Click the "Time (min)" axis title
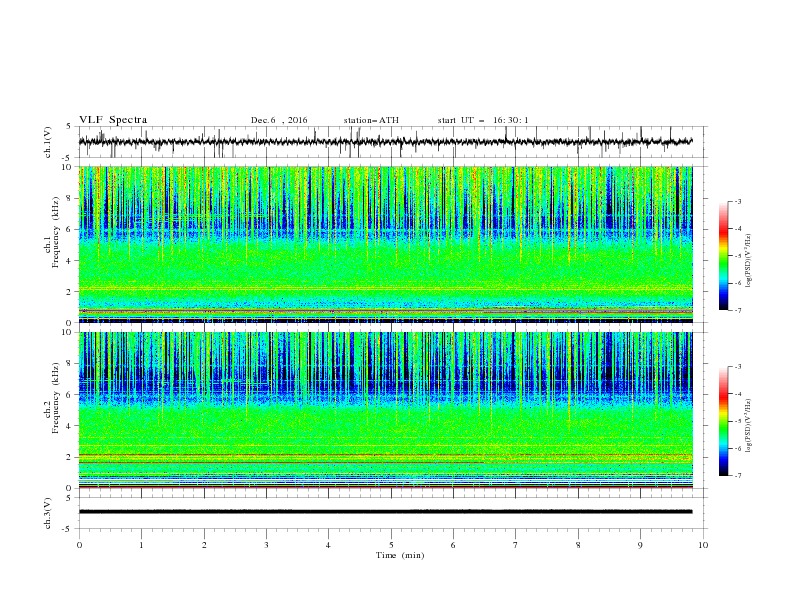The width and height of the screenshot is (792, 612). [x=400, y=555]
